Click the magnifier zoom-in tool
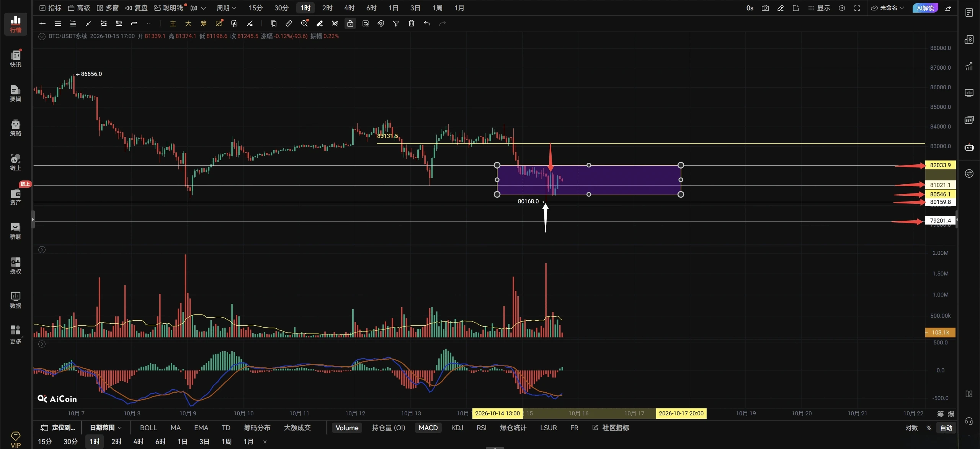980x449 pixels. pyautogui.click(x=304, y=24)
